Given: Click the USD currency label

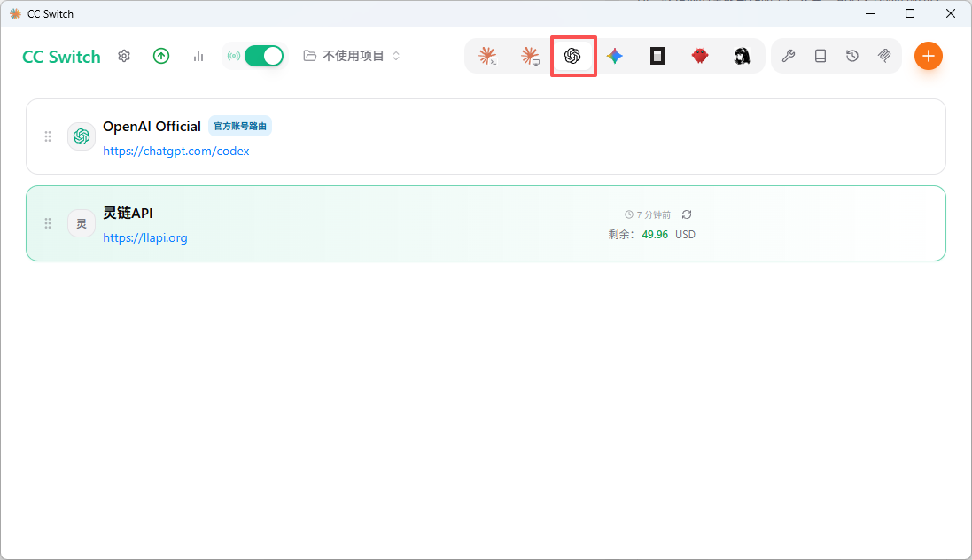Looking at the screenshot, I should coord(685,235).
